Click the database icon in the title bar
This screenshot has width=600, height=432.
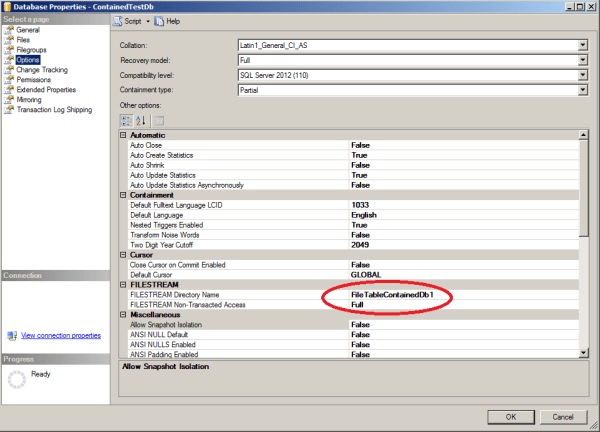click(x=7, y=7)
